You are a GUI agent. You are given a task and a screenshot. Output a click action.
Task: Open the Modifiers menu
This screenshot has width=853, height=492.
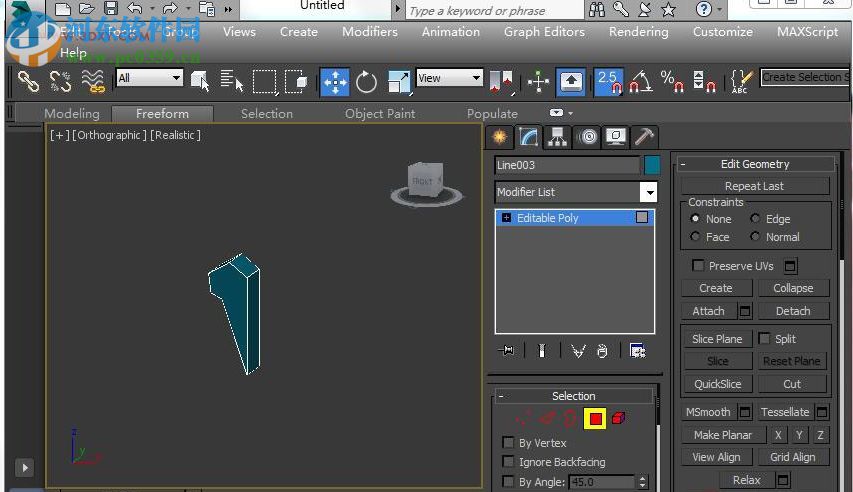tap(370, 32)
